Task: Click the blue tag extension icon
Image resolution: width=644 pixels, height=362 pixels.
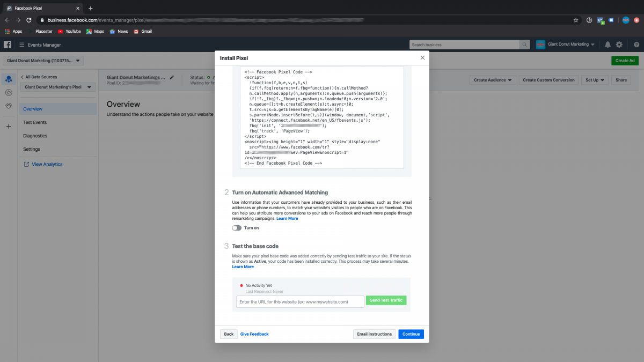Action: [x=612, y=20]
